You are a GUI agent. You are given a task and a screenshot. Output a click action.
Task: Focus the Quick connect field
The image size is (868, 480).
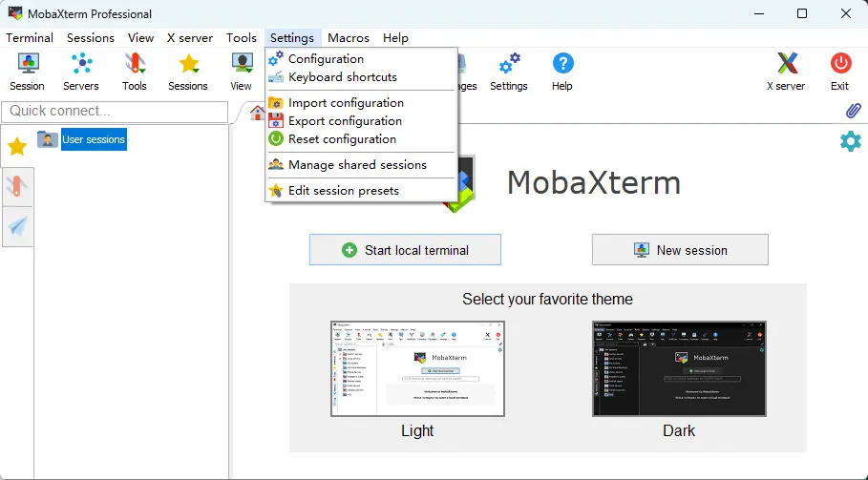(x=115, y=111)
